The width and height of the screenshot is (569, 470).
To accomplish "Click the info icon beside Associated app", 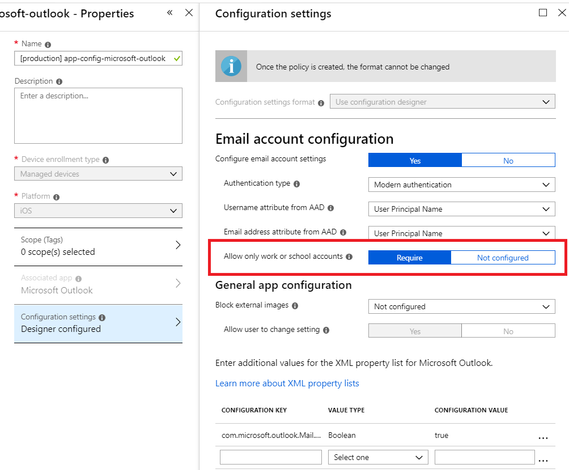I will [78, 279].
